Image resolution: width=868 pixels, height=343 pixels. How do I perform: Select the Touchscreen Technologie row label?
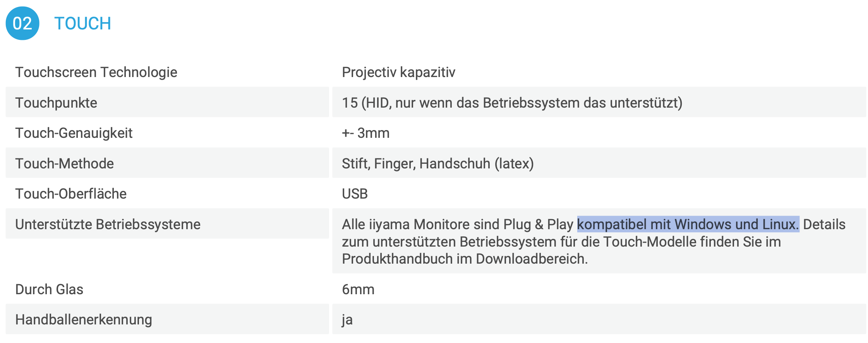point(96,72)
